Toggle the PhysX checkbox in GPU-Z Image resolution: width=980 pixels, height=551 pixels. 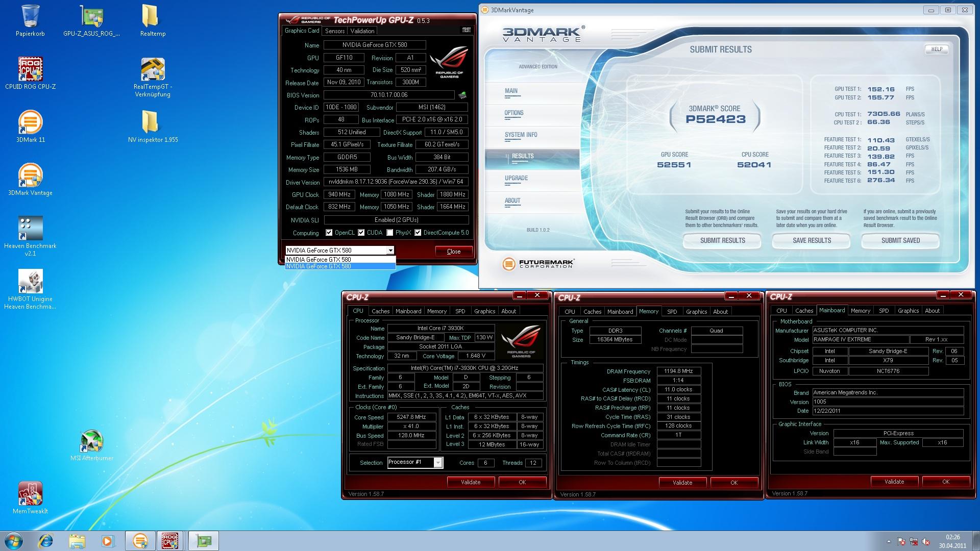(x=390, y=233)
